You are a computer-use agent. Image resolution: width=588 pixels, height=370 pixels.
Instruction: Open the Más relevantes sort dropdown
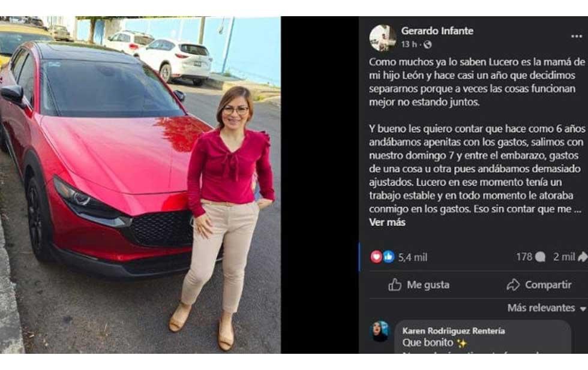[x=547, y=308]
